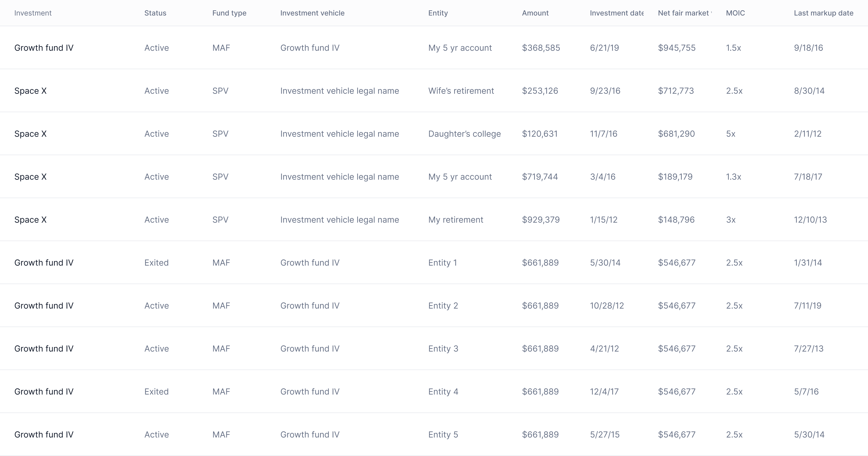Screen dimensions: 868x456
Task: Click the Amount column header
Action: (535, 13)
